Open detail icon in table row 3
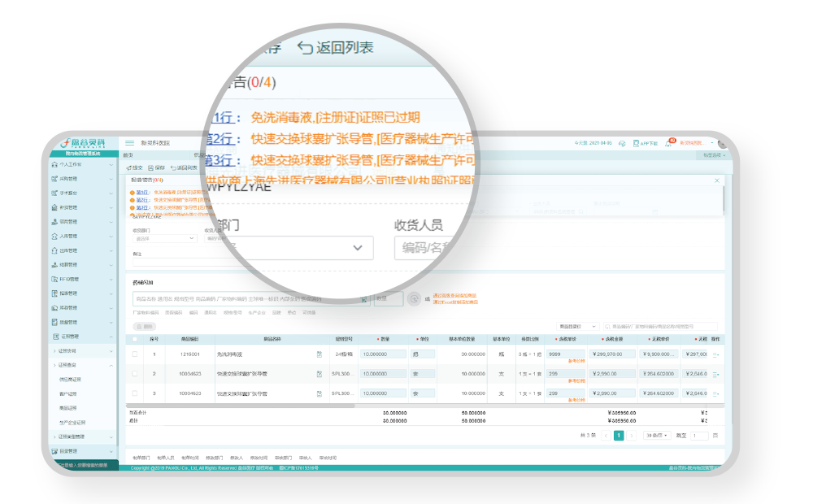This screenshot has width=813, height=504. point(319,393)
